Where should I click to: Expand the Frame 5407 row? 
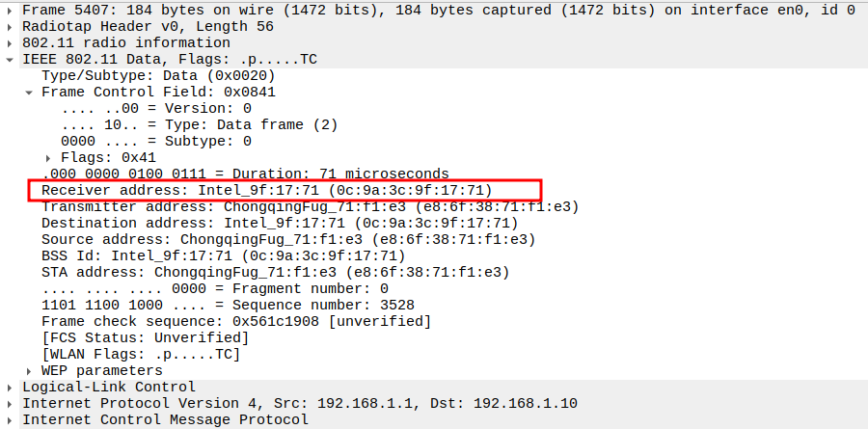coord(11,11)
